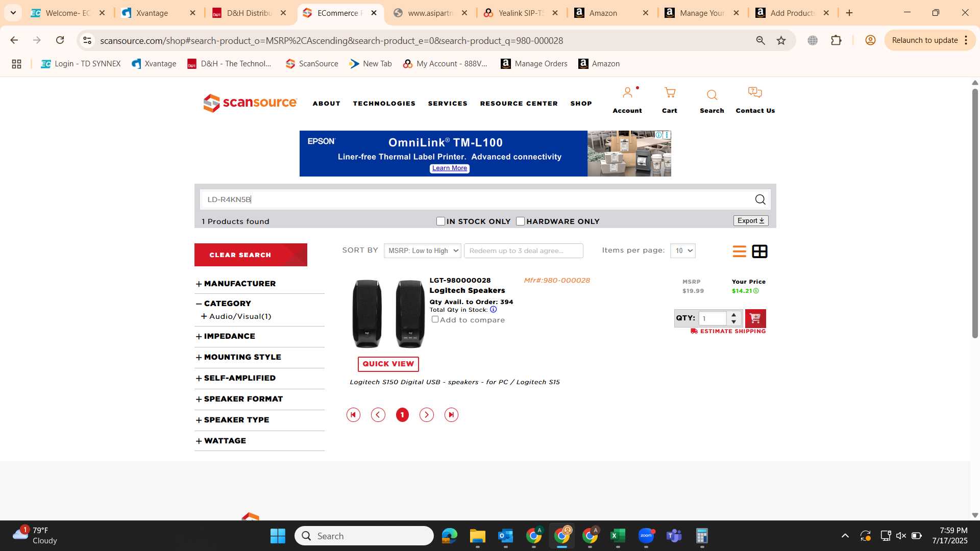Open the About menu
Screen dimensions: 980x551
point(326,104)
